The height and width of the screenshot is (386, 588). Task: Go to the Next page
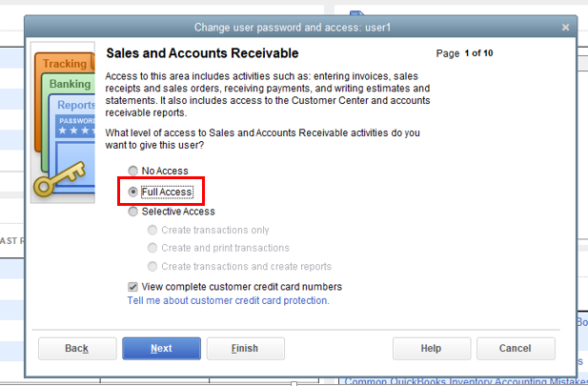pos(161,348)
